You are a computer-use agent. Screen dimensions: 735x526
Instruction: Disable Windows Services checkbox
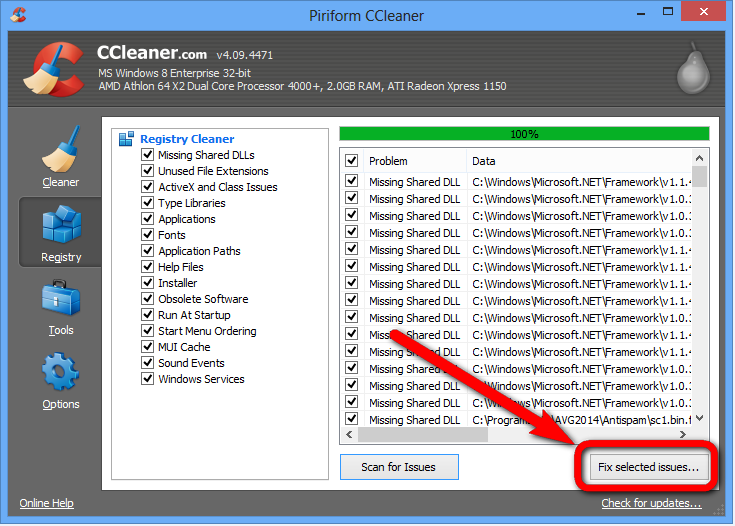[148, 378]
